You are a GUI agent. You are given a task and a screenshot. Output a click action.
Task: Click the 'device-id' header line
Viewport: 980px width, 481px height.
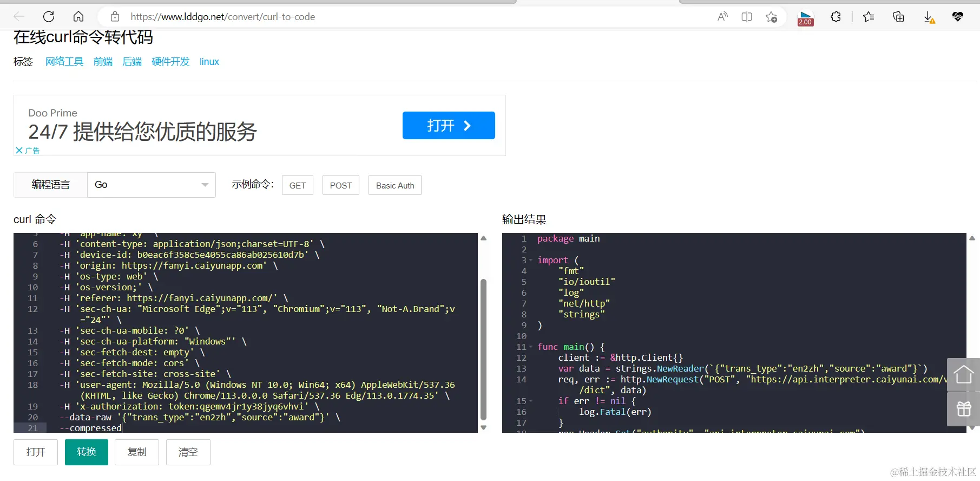click(190, 255)
